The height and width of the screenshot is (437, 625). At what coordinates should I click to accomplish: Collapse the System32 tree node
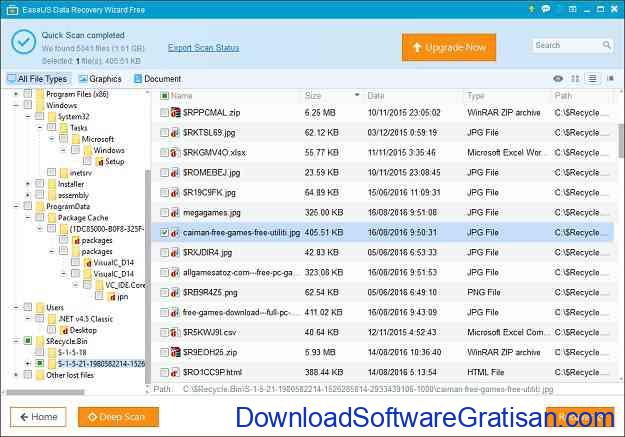28,116
